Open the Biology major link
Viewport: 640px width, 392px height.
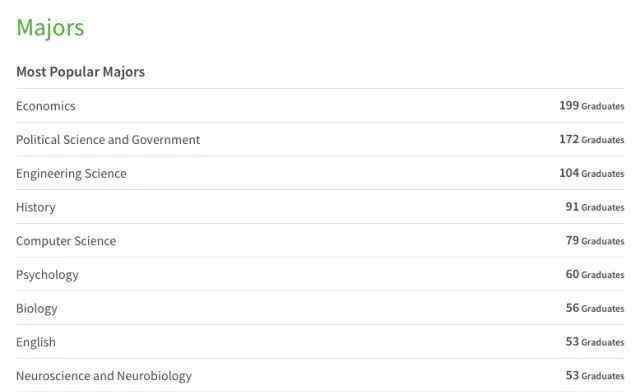click(x=37, y=309)
